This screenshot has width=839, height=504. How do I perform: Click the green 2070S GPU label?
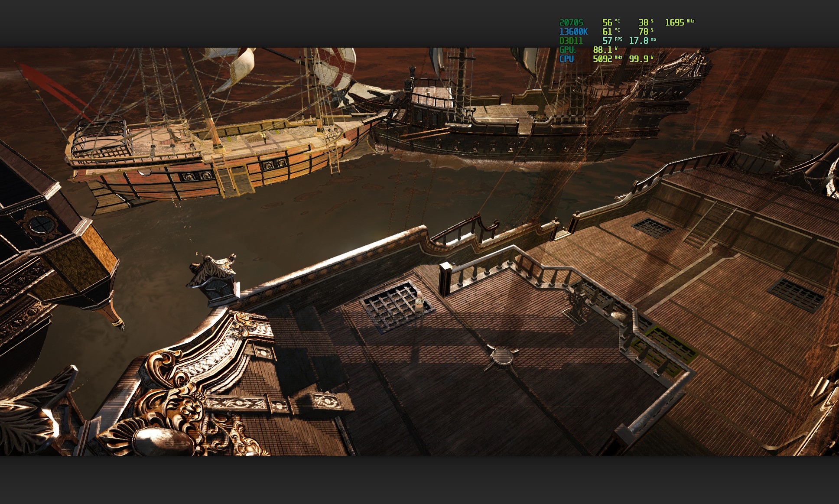[571, 23]
